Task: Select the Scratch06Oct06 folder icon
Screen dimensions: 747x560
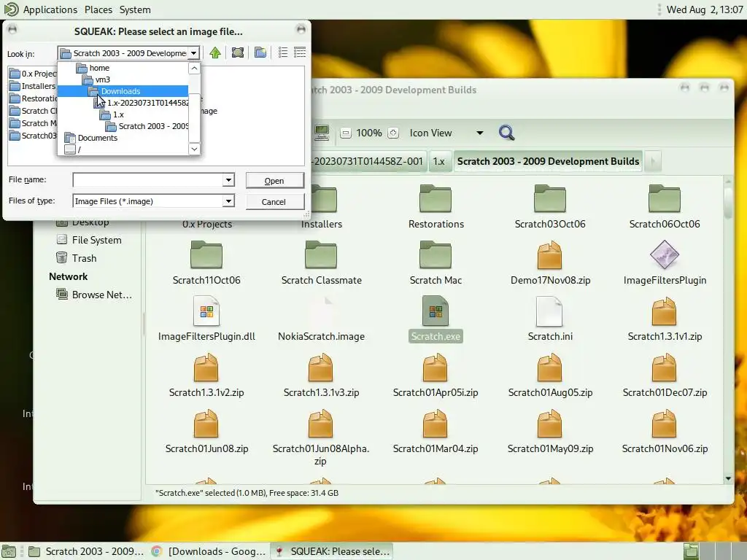Action: pyautogui.click(x=664, y=198)
